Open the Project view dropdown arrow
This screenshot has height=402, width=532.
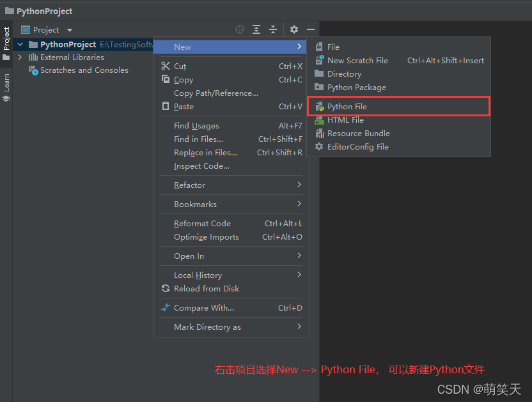(70, 30)
